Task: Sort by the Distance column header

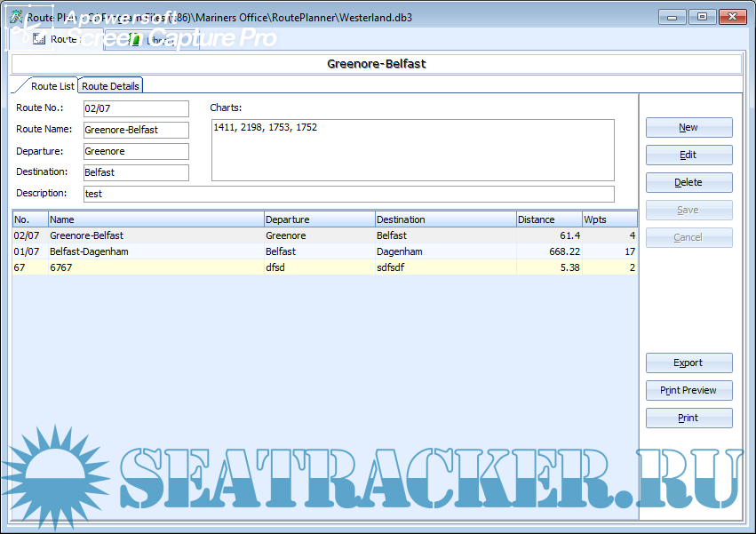Action: pos(548,219)
